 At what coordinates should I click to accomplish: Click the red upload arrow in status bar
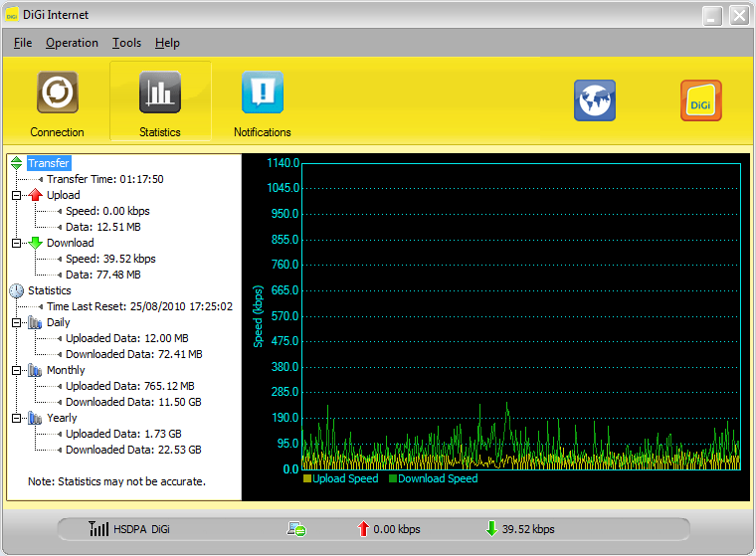pyautogui.click(x=363, y=529)
